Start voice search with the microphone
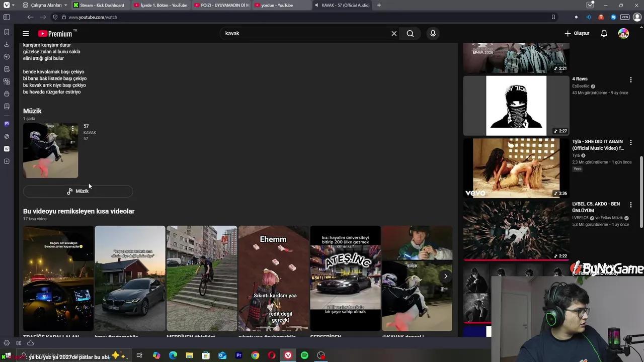The image size is (644, 362). pos(433,33)
